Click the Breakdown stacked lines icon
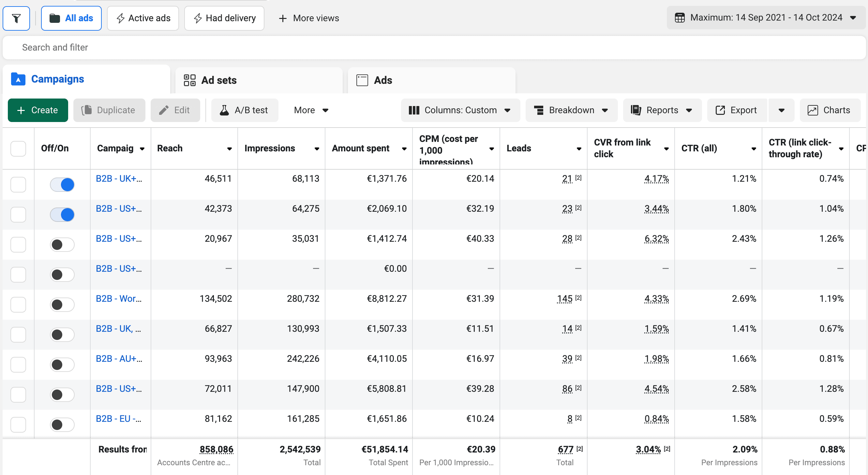Image resolution: width=868 pixels, height=475 pixels. [539, 110]
